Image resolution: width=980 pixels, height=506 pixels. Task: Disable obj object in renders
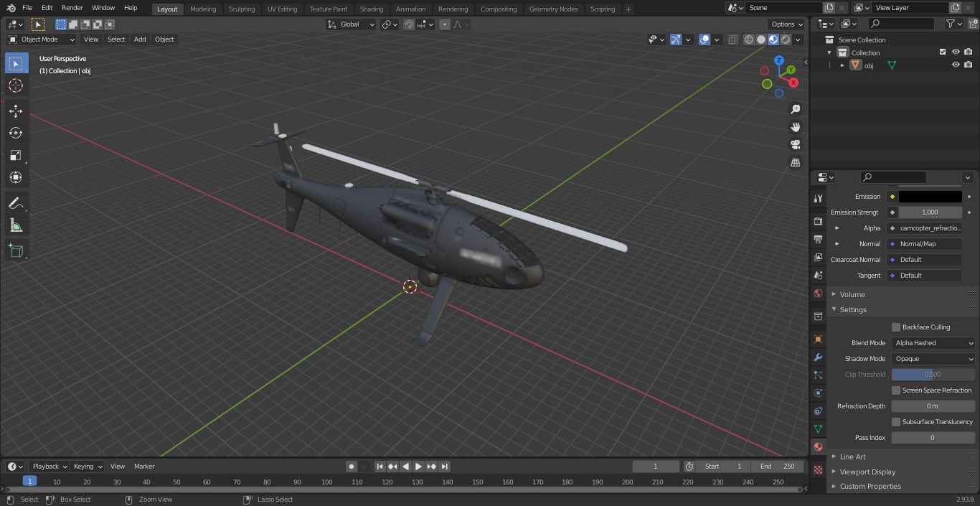(x=968, y=65)
